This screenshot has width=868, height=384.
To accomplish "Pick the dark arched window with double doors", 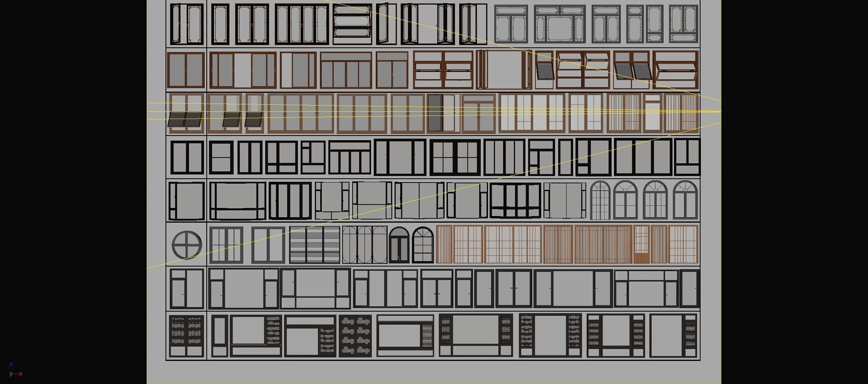I will point(399,245).
